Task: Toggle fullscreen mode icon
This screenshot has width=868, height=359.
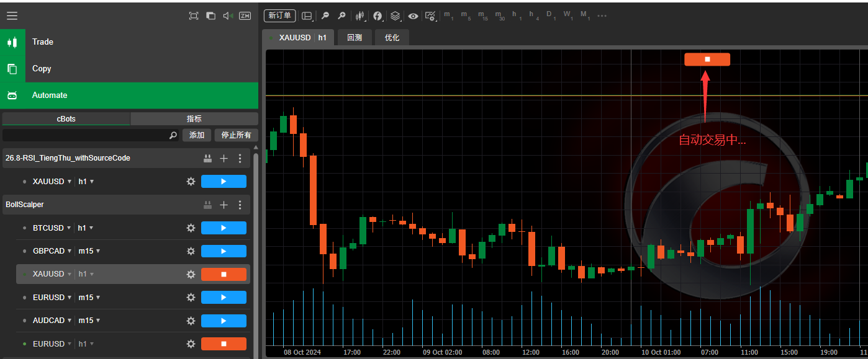Action: point(194,16)
